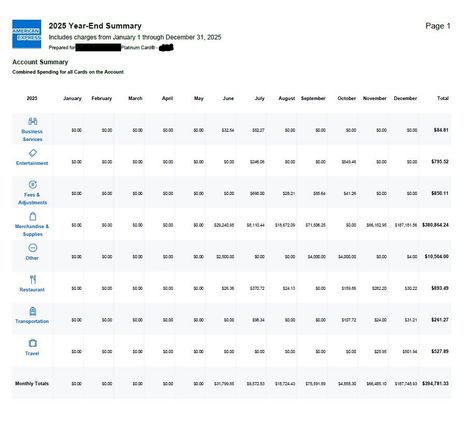Click the Other category ellipsis icon
Screen dimensions: 465x435
pos(33,248)
